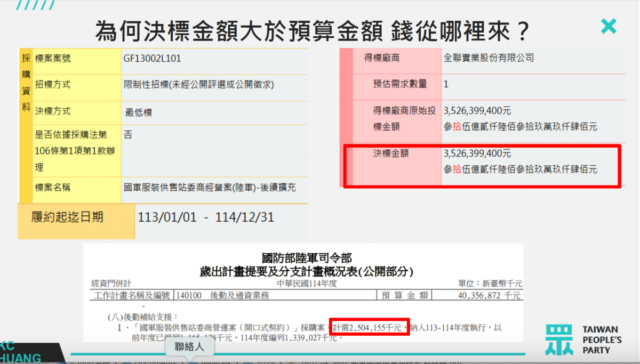
Task: Click the KC HUANG name label
Action: point(20,352)
